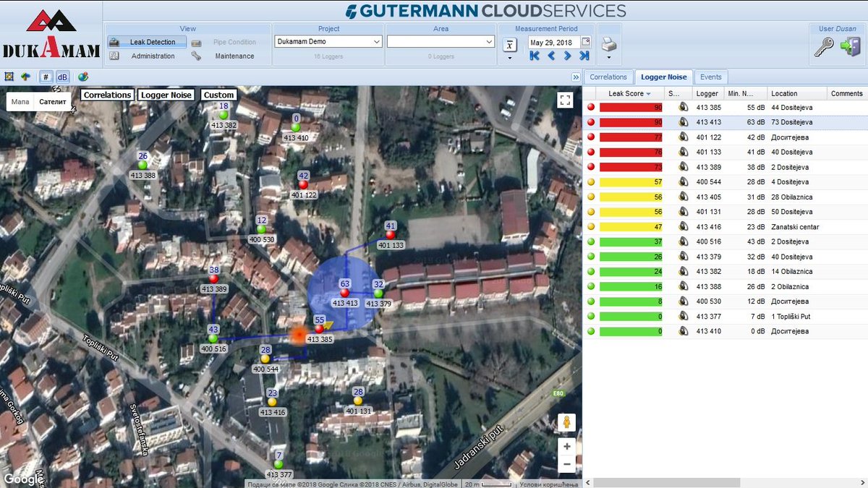Go to previous measurement day
Screen dimensions: 868x488
tap(551, 56)
